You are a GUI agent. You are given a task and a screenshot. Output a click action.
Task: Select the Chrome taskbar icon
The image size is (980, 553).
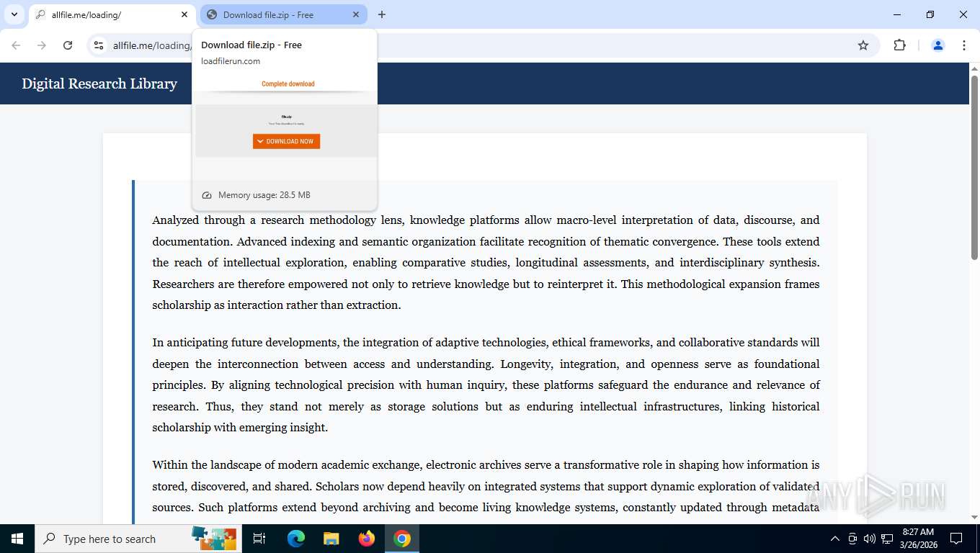tap(402, 539)
